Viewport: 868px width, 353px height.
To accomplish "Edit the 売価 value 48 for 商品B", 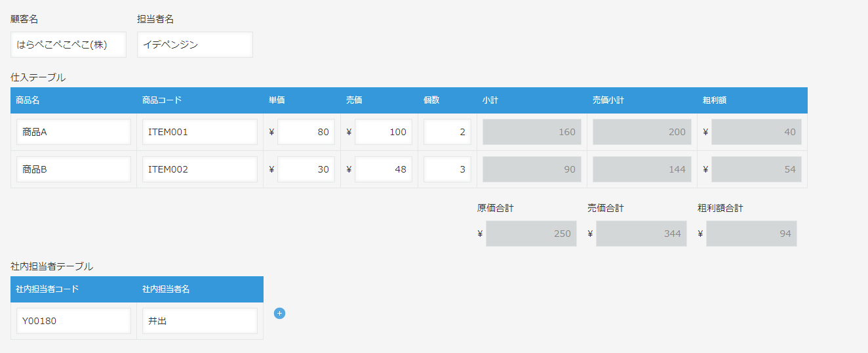I will coord(384,169).
